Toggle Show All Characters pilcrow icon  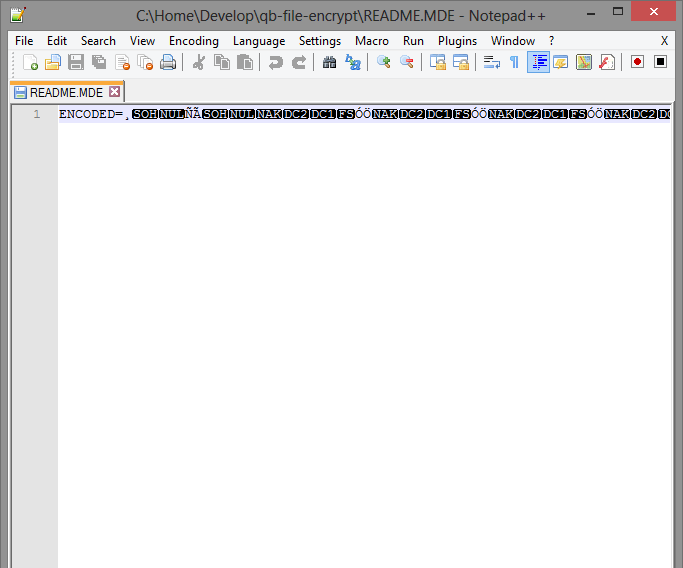[x=514, y=62]
